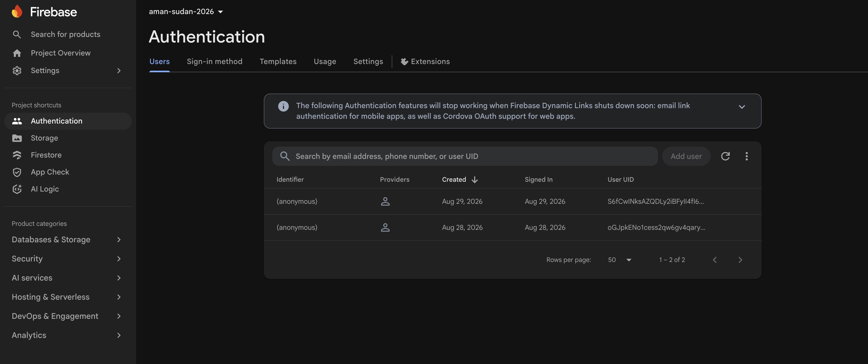Click the Firebase flame logo

[x=17, y=11]
